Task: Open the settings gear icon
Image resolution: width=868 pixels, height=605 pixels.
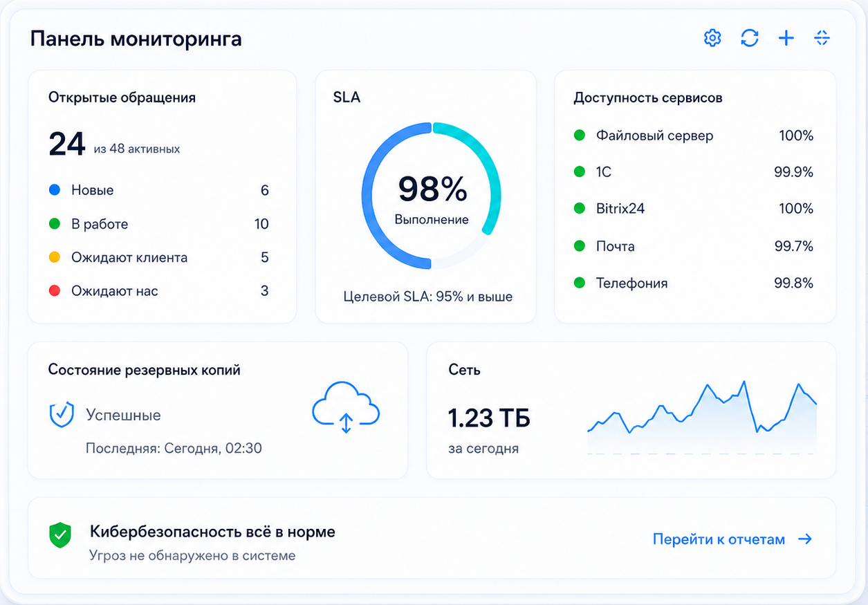Action: pos(712,38)
